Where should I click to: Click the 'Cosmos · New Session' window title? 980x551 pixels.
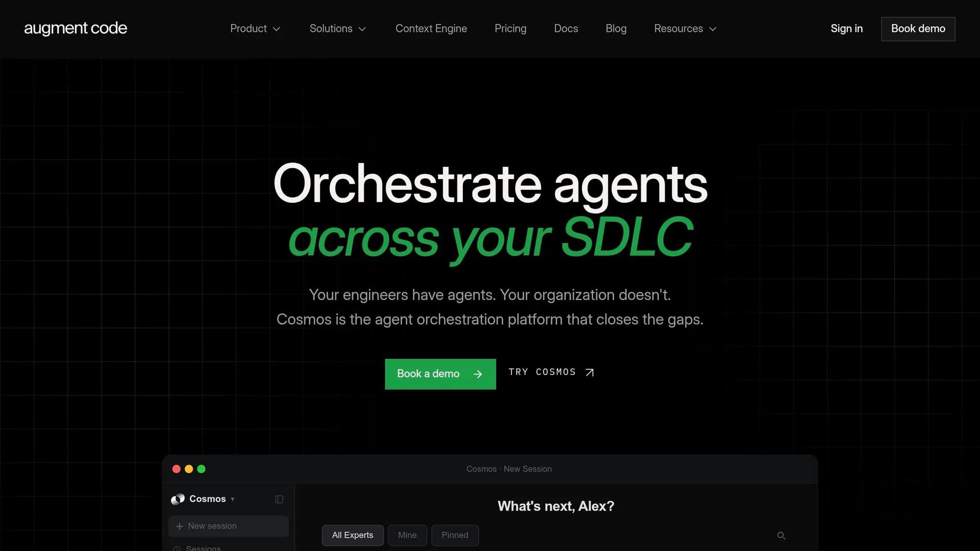click(x=509, y=469)
